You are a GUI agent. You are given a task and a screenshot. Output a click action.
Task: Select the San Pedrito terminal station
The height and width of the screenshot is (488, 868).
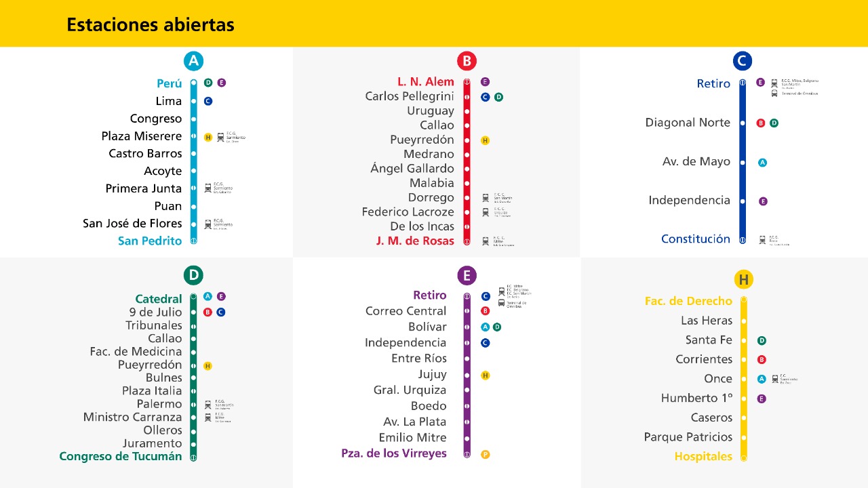tap(150, 241)
